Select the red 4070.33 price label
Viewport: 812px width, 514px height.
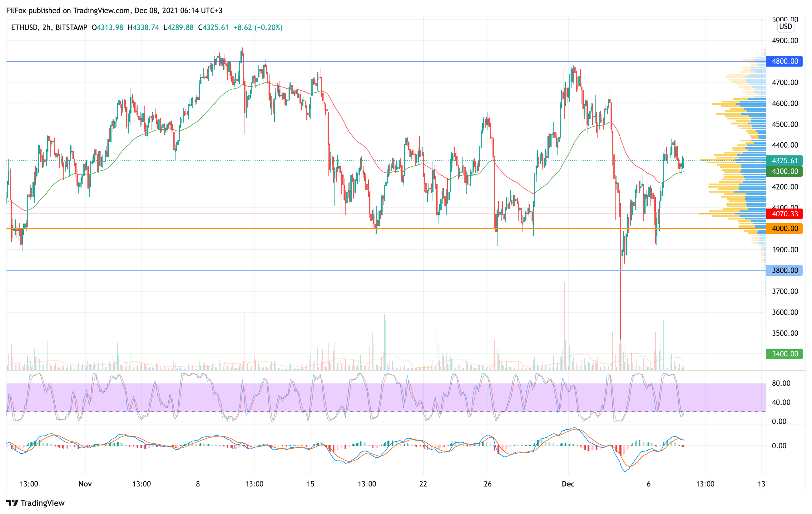pos(784,214)
